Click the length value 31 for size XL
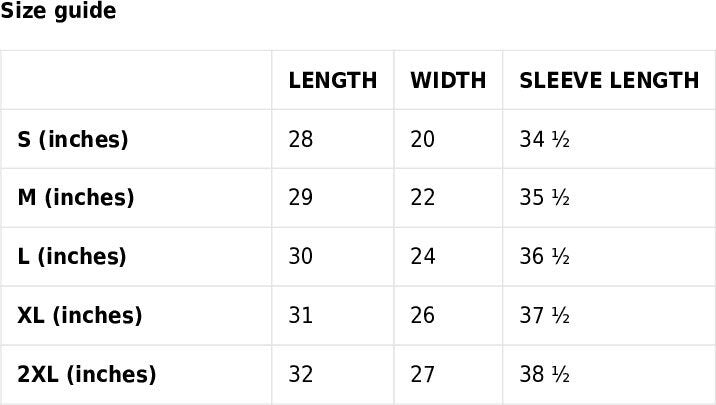The width and height of the screenshot is (716, 405). point(301,316)
